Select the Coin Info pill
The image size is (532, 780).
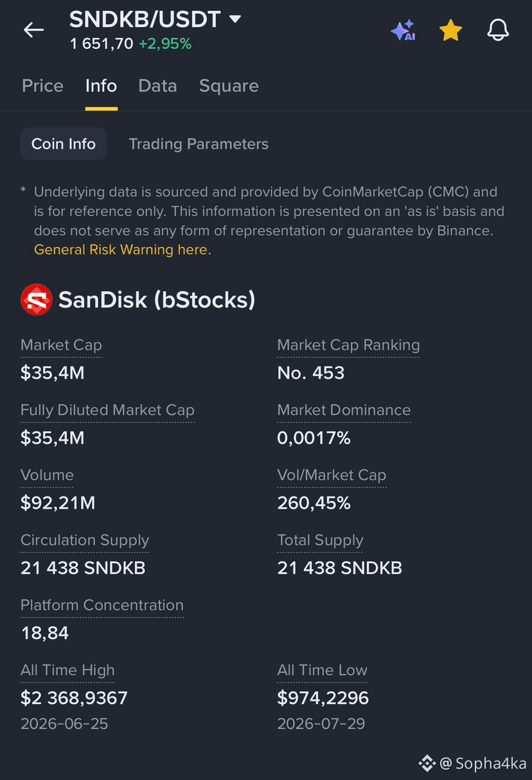(64, 144)
